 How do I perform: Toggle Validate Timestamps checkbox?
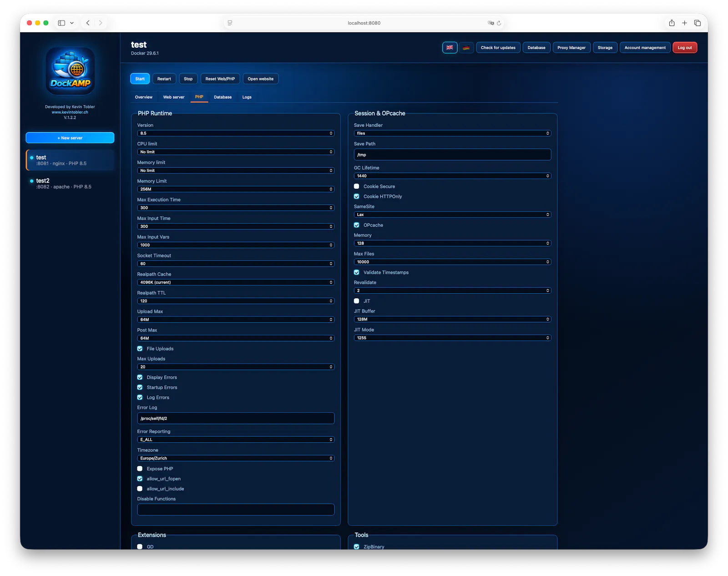(x=357, y=273)
